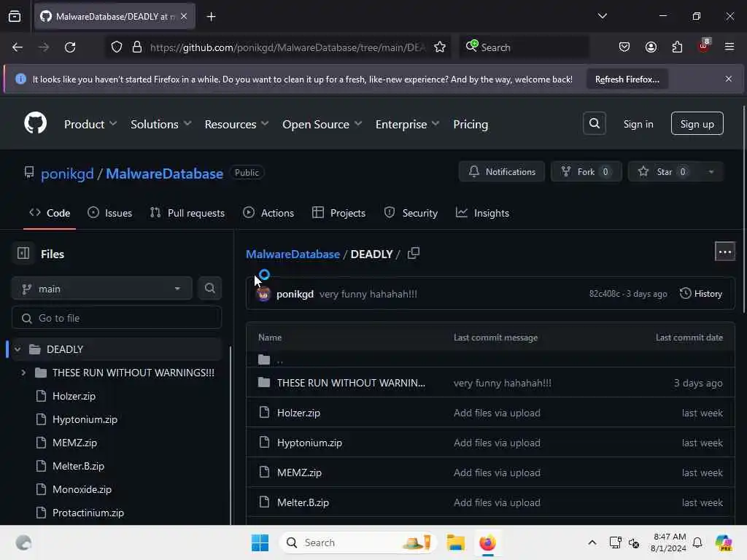Click the Refresh Firefox button
This screenshot has height=560, width=747.
click(627, 79)
